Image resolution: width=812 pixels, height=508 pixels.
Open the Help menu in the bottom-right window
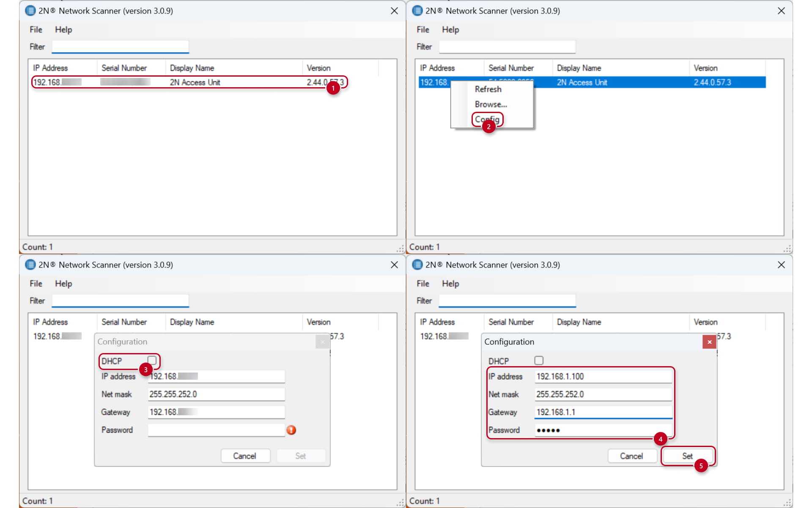450,284
